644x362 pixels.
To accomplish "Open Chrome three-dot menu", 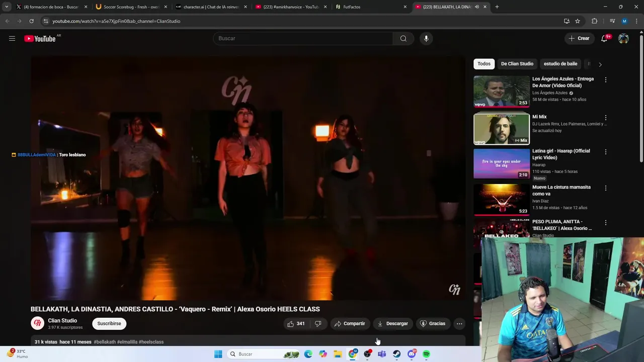I will [637, 21].
